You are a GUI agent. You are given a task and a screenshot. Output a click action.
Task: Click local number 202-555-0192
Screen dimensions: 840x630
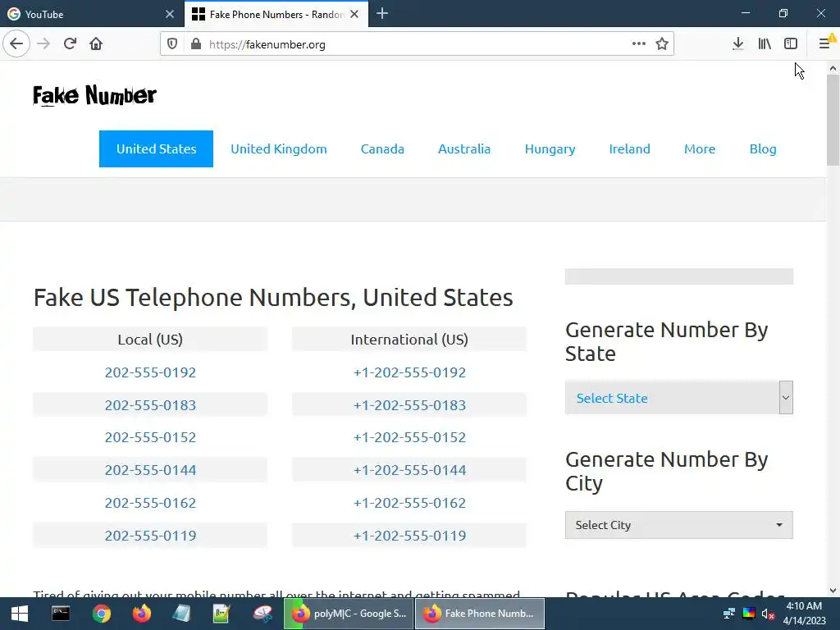(151, 372)
